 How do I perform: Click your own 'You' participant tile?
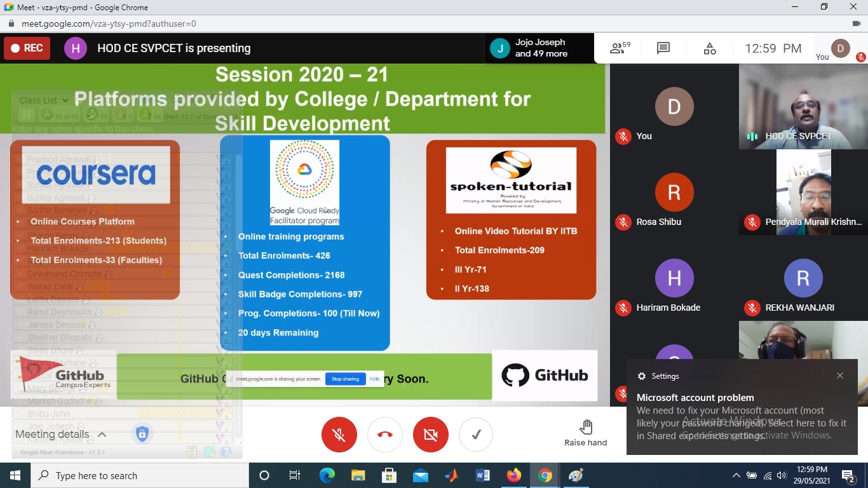point(674,106)
